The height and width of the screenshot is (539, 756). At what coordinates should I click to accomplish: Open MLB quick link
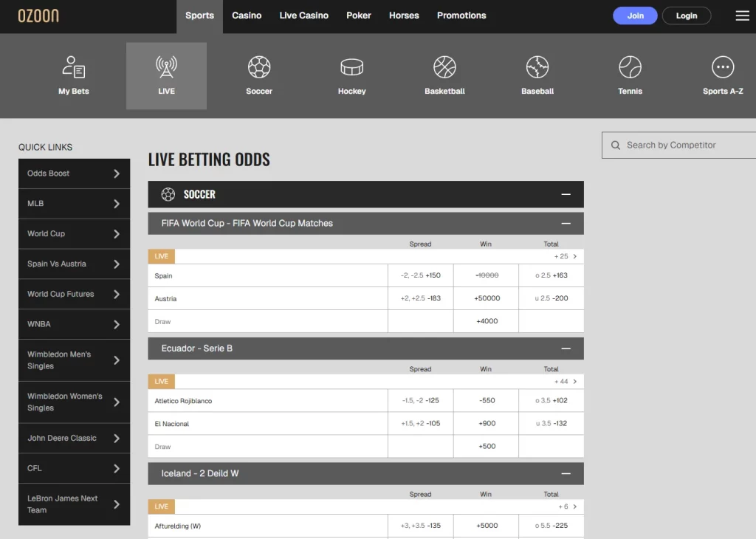(x=75, y=204)
